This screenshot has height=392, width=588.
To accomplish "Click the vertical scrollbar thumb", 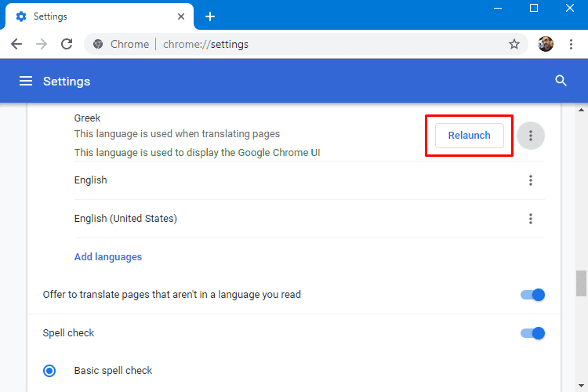I will click(x=581, y=283).
